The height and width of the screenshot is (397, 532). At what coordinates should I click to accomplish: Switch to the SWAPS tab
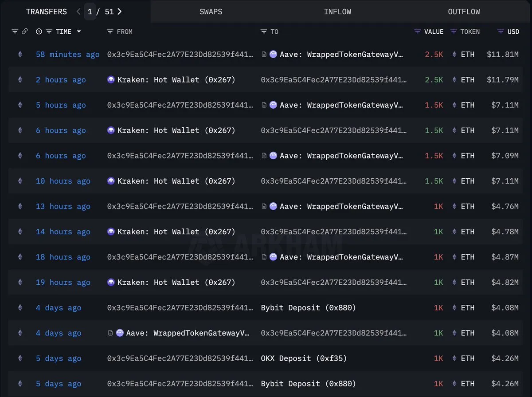pos(211,12)
